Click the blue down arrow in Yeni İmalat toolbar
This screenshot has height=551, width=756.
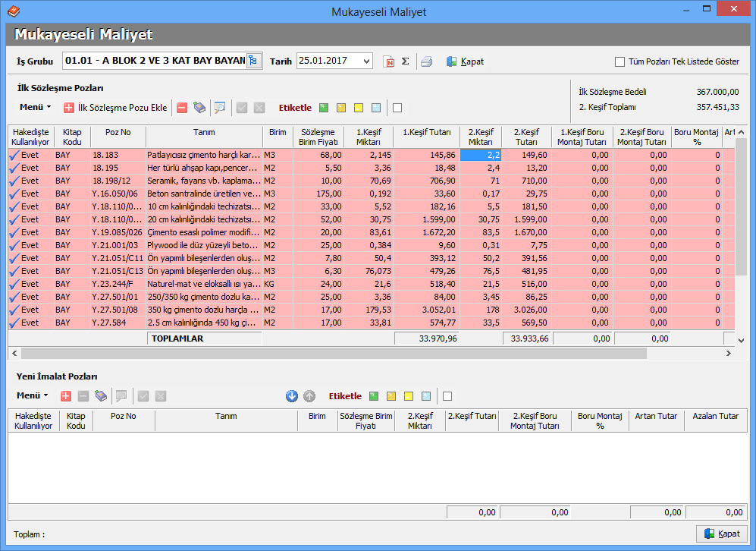pos(292,396)
